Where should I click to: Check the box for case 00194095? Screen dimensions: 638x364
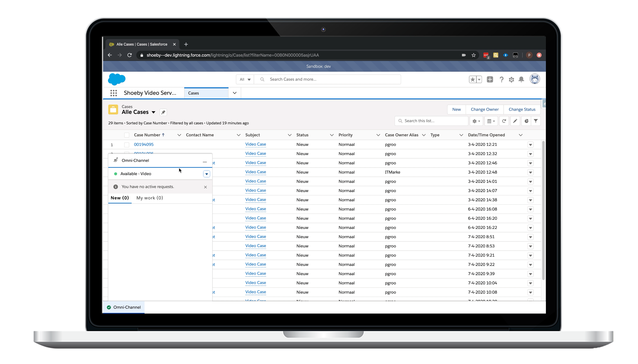click(127, 145)
